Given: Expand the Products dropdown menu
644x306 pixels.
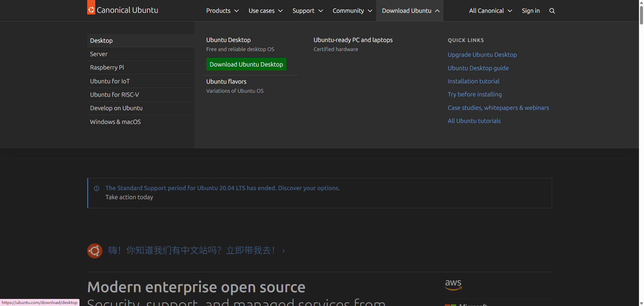Looking at the screenshot, I should [222, 11].
